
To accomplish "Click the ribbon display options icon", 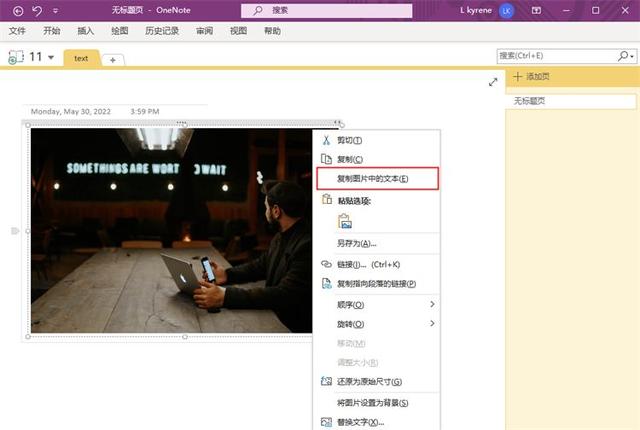I will pos(536,11).
